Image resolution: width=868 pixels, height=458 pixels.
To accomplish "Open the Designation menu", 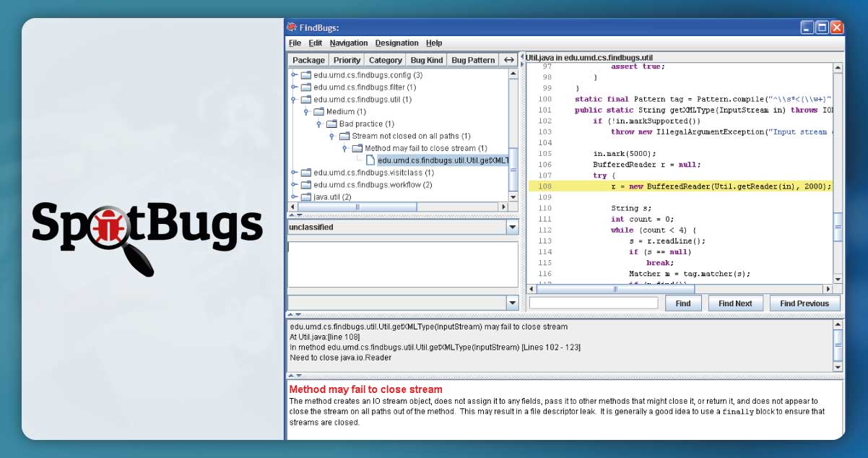I will click(397, 43).
